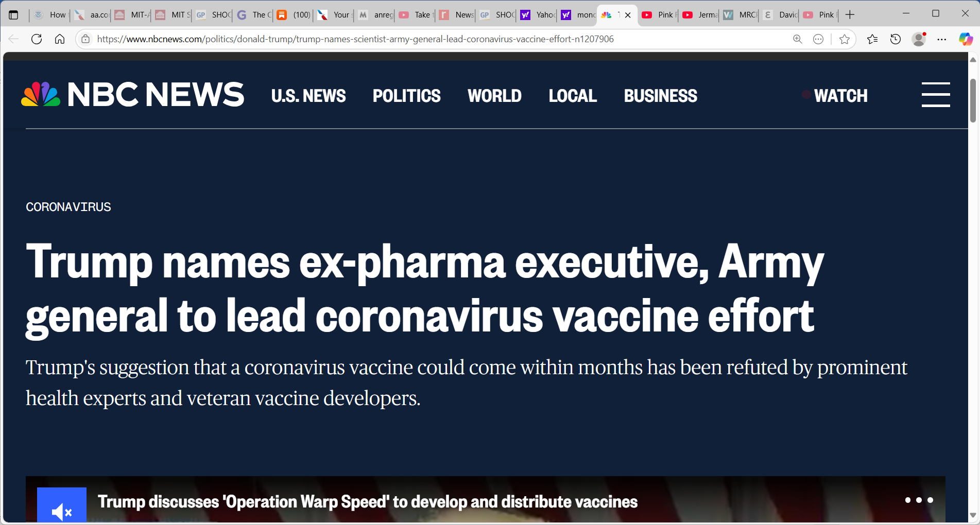
Task: Open the POLITICS section
Action: point(407,96)
